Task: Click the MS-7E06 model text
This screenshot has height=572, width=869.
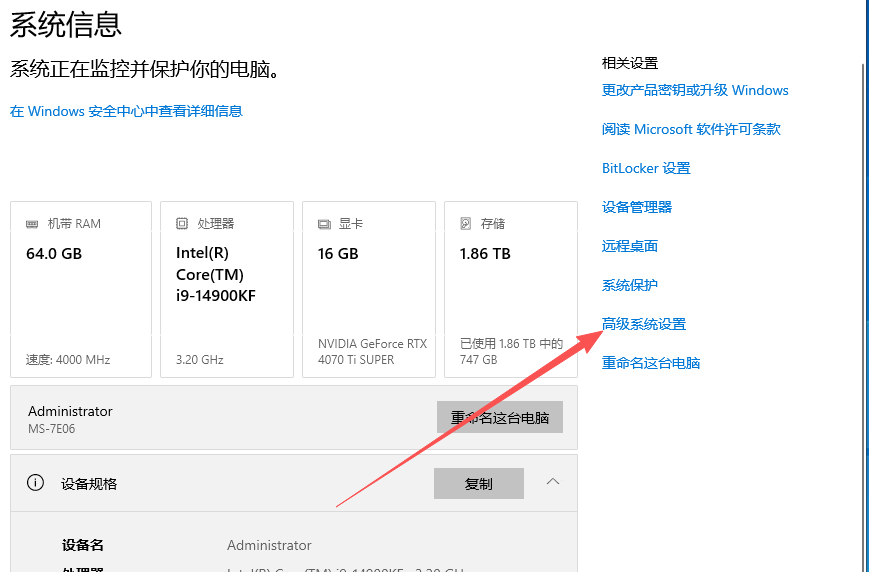Action: coord(52,428)
